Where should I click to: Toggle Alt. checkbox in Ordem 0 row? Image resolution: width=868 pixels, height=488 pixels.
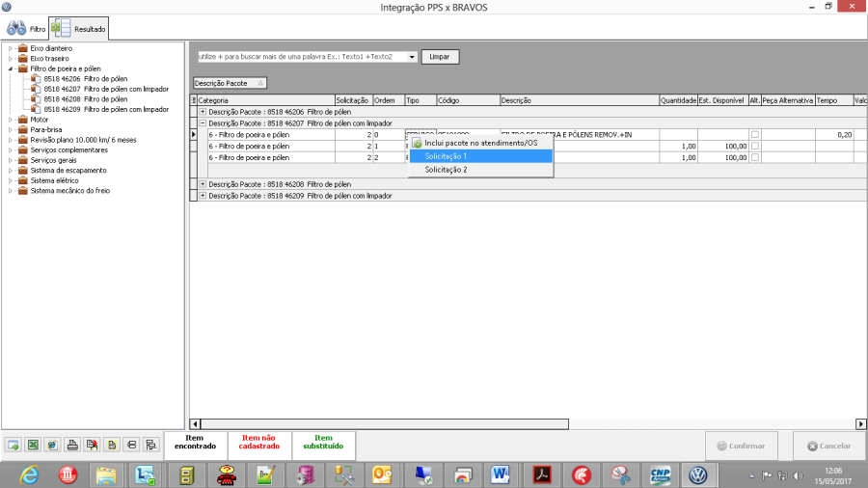coord(754,134)
